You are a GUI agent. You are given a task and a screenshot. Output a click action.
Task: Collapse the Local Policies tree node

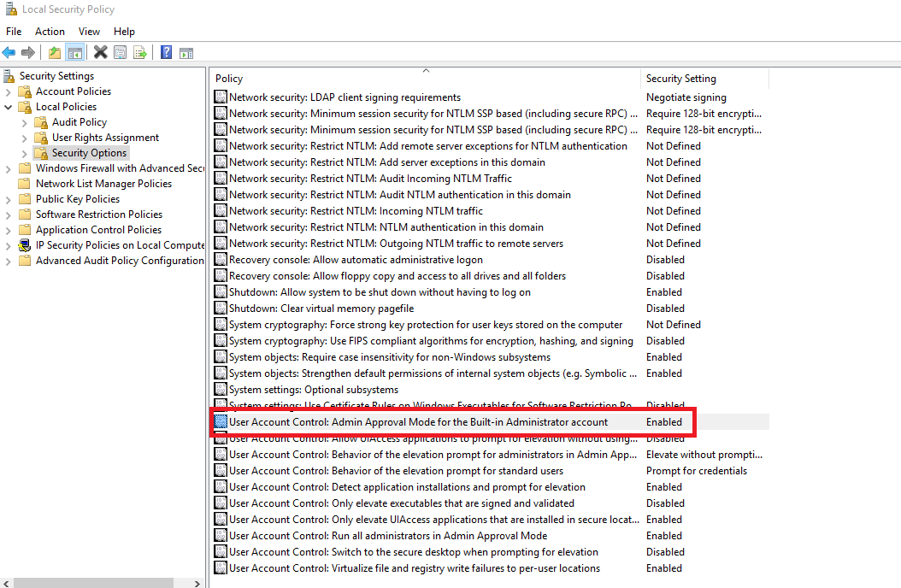pos(9,107)
